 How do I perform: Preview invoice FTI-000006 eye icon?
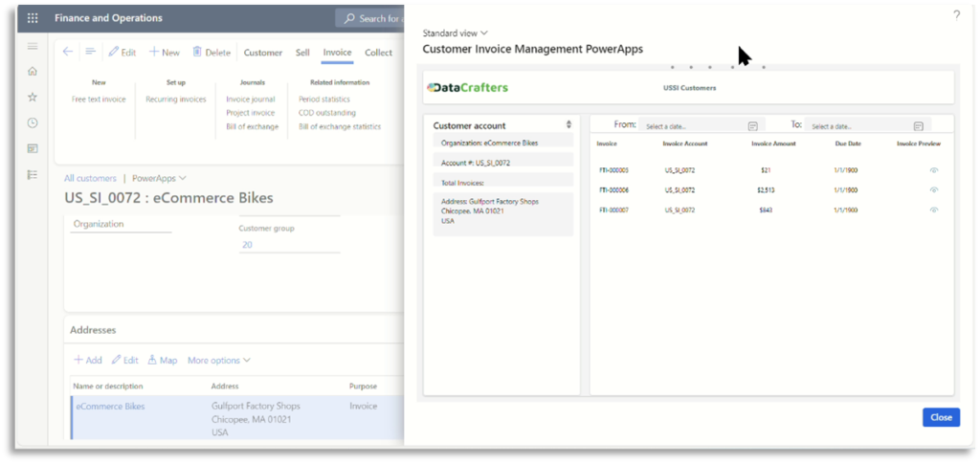[934, 189]
